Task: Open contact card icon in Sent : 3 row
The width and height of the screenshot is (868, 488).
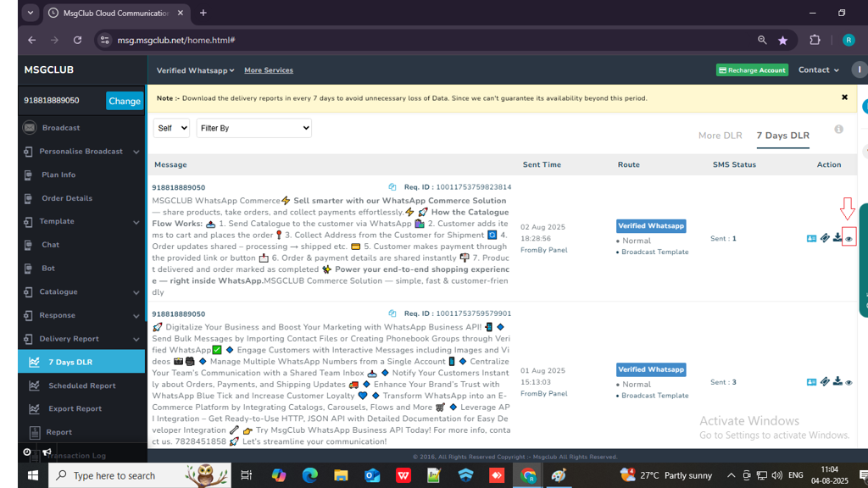Action: click(x=811, y=382)
